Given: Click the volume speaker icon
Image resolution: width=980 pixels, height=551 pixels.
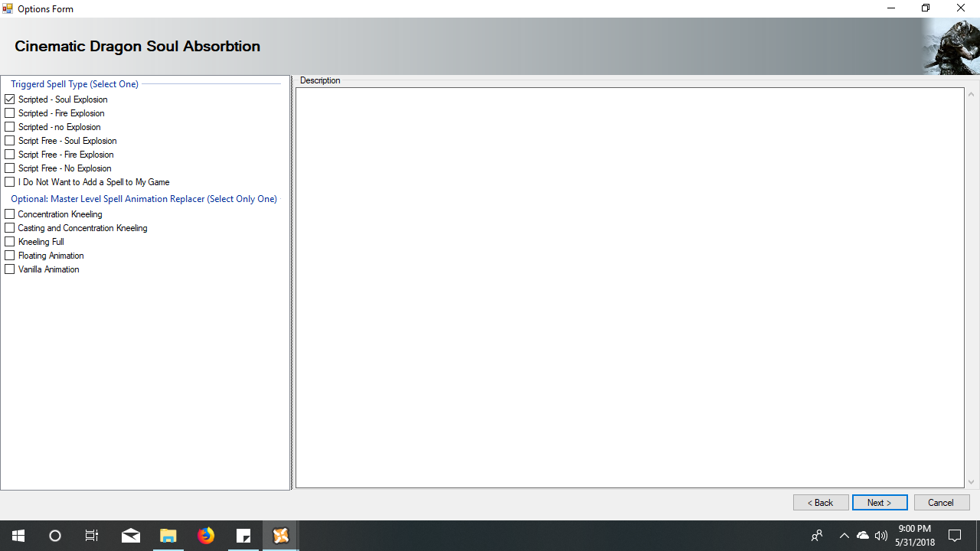Looking at the screenshot, I should (881, 536).
